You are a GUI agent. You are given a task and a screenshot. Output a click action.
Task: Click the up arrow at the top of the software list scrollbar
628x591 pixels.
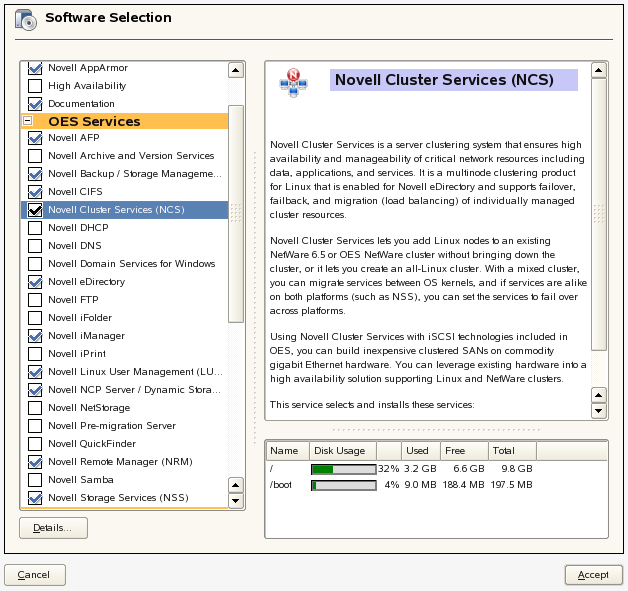[x=236, y=70]
